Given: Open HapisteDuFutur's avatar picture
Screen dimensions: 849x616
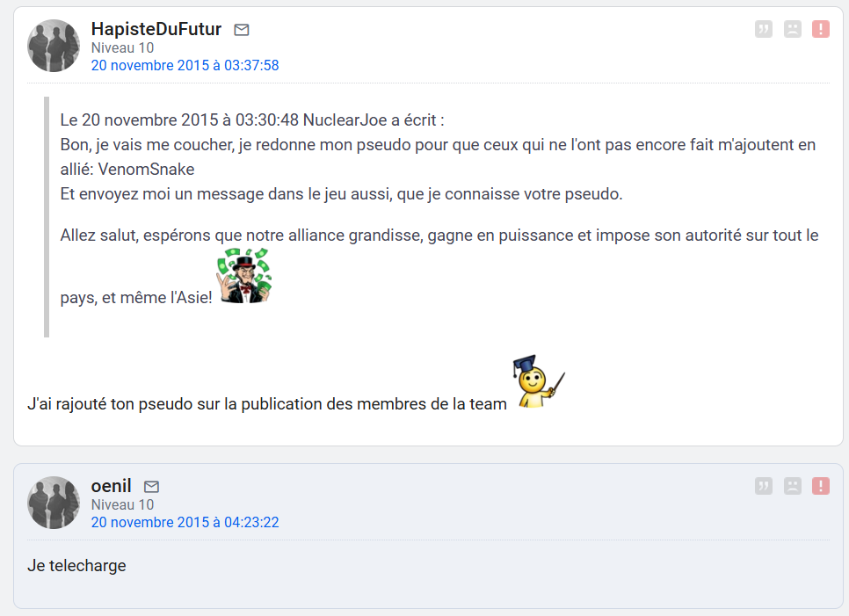Looking at the screenshot, I should (x=54, y=46).
